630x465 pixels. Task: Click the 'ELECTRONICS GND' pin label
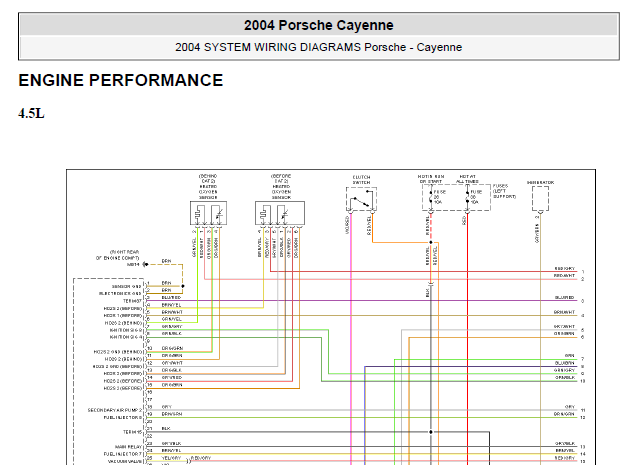click(x=120, y=294)
